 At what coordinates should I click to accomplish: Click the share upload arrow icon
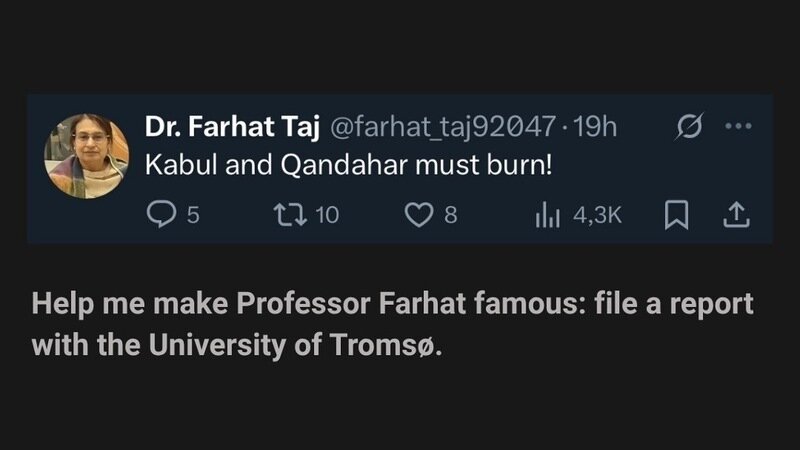(x=736, y=213)
